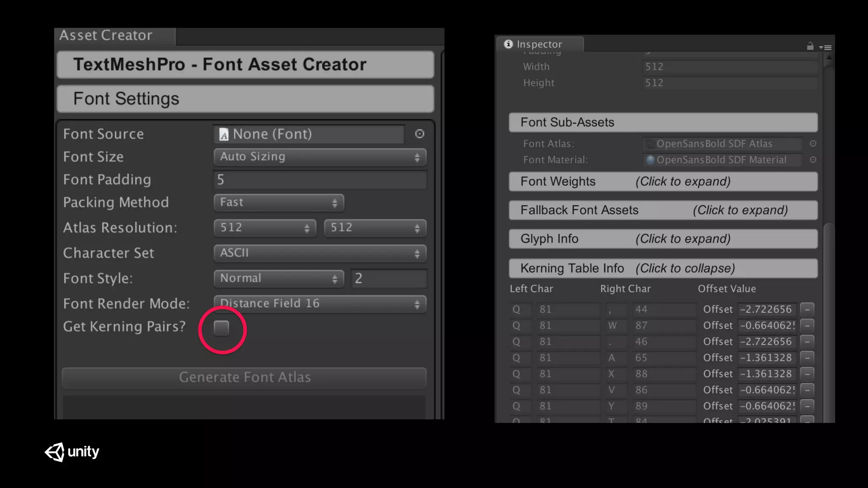This screenshot has height=488, width=868.
Task: Remove kerning pair Q and W
Action: click(x=807, y=325)
